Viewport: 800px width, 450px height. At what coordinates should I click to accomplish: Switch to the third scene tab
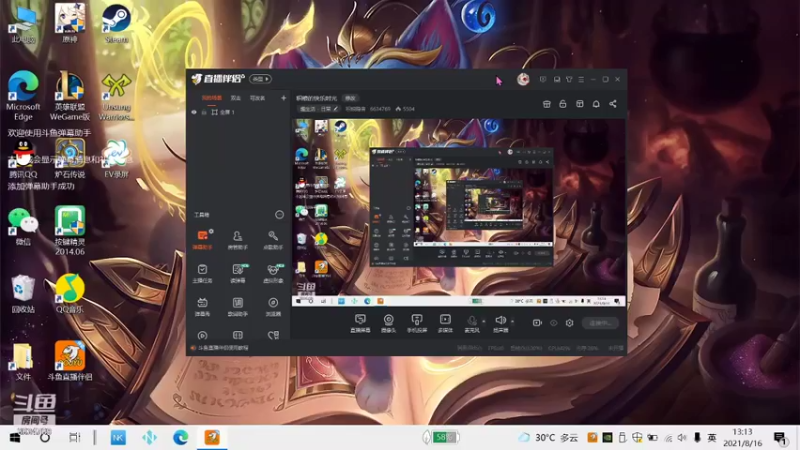257,98
